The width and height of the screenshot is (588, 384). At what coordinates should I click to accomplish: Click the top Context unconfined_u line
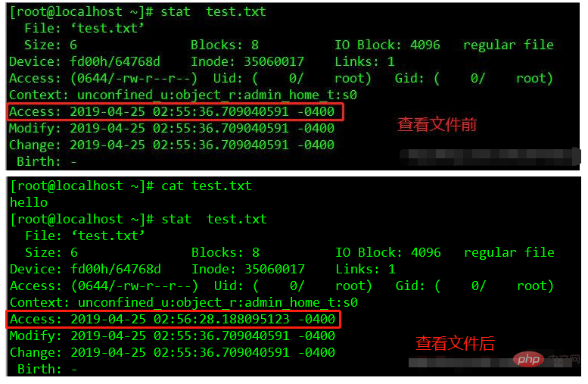coord(183,95)
